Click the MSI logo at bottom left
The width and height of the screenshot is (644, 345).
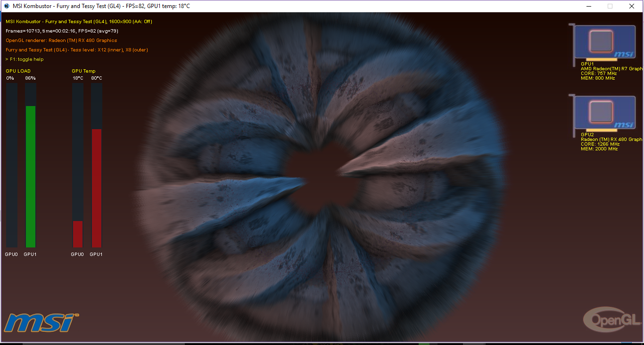click(x=41, y=323)
